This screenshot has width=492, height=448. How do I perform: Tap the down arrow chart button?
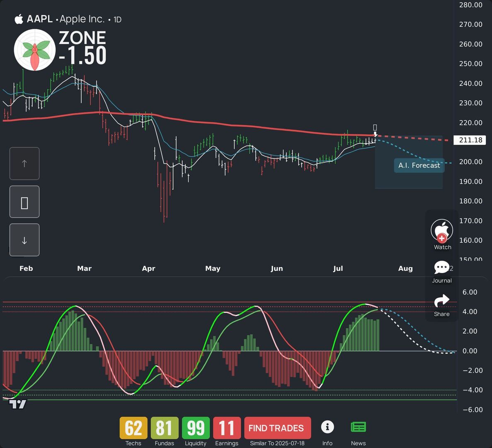pyautogui.click(x=24, y=240)
